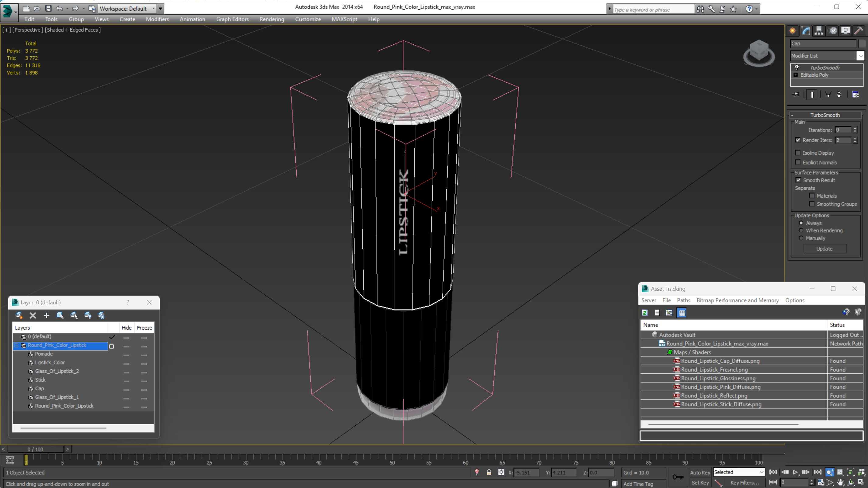This screenshot has width=868, height=488.
Task: Refresh the Asset Tracking list
Action: 645,313
